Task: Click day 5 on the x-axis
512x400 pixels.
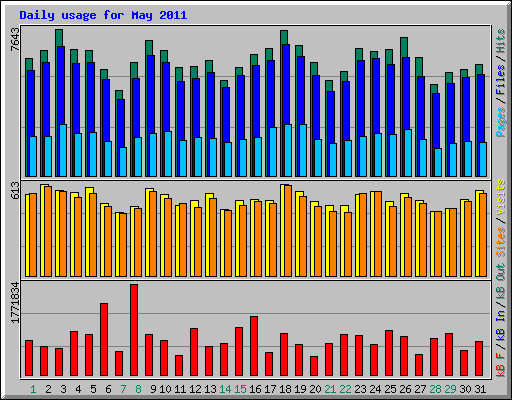Action: click(93, 389)
